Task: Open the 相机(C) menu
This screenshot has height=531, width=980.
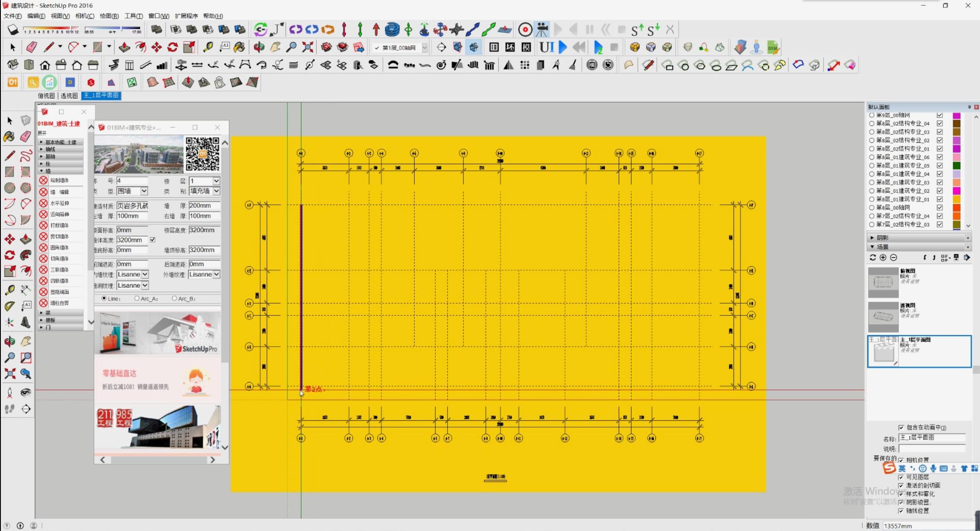Action: pyautogui.click(x=85, y=16)
